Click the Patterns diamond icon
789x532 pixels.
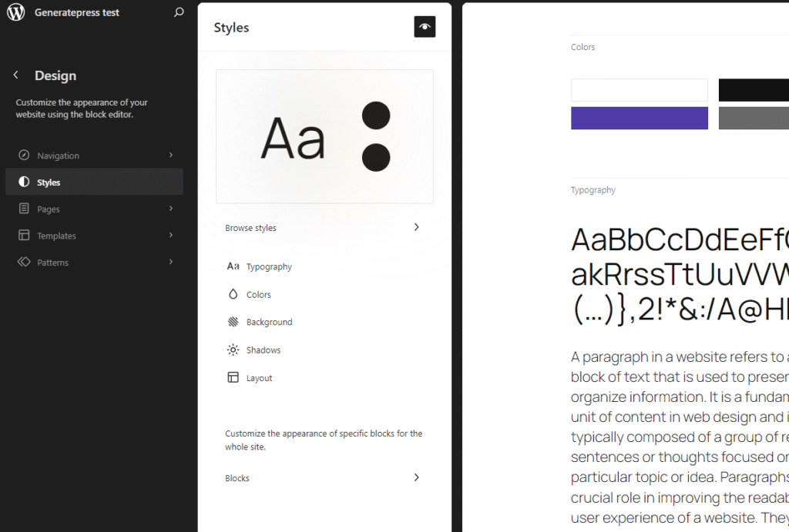[x=24, y=263]
